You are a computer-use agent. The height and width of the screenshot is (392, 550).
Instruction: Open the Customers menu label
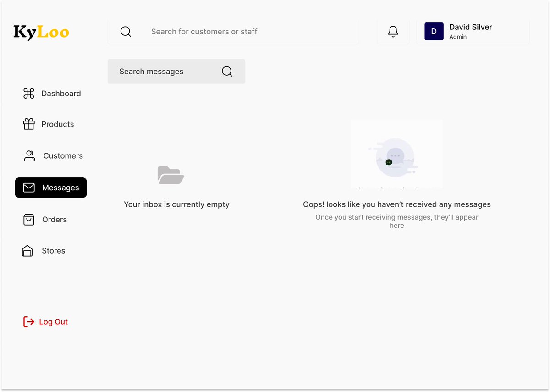(63, 156)
